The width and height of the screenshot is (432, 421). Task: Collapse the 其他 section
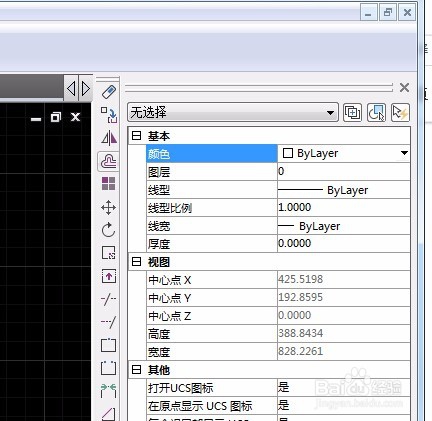tap(136, 370)
